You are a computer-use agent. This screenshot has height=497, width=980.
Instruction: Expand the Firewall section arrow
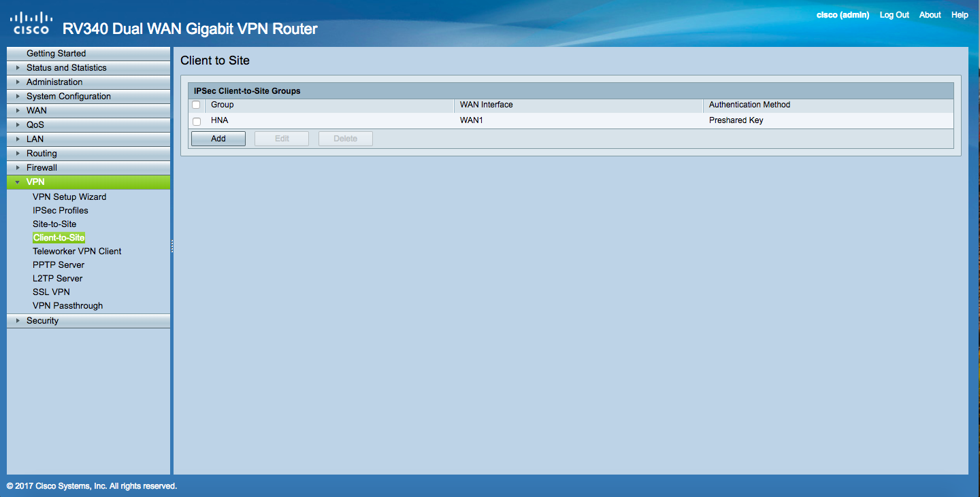coord(18,168)
